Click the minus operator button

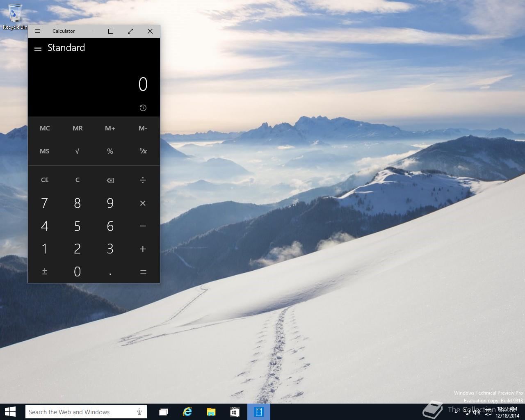(143, 226)
